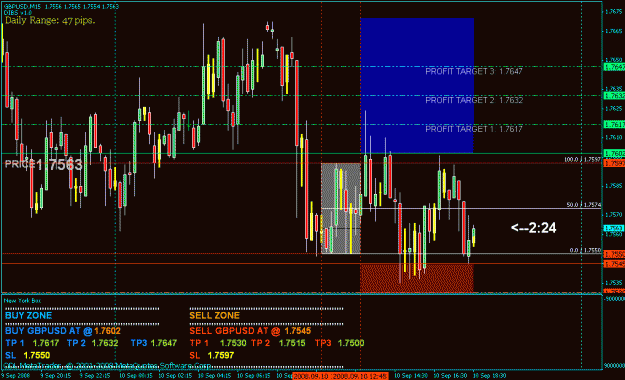Click the 'New York Box' indicator title

(22, 301)
